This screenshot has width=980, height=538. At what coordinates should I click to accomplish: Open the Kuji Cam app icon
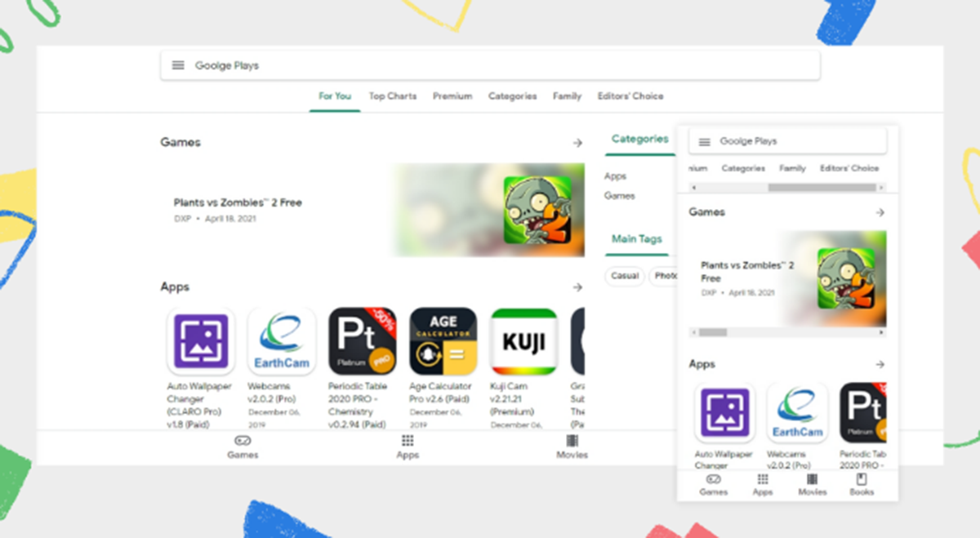coord(523,341)
